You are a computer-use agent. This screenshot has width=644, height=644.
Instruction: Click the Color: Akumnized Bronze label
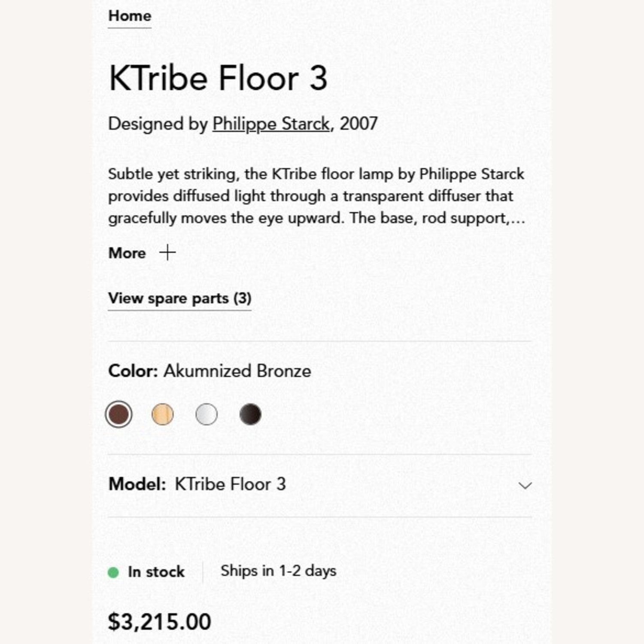tap(210, 371)
